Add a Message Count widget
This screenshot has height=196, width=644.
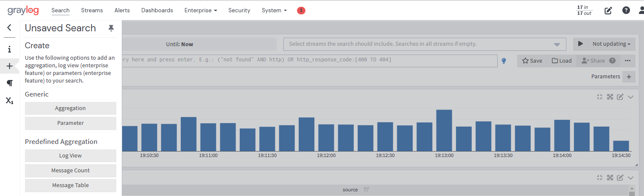pos(70,171)
